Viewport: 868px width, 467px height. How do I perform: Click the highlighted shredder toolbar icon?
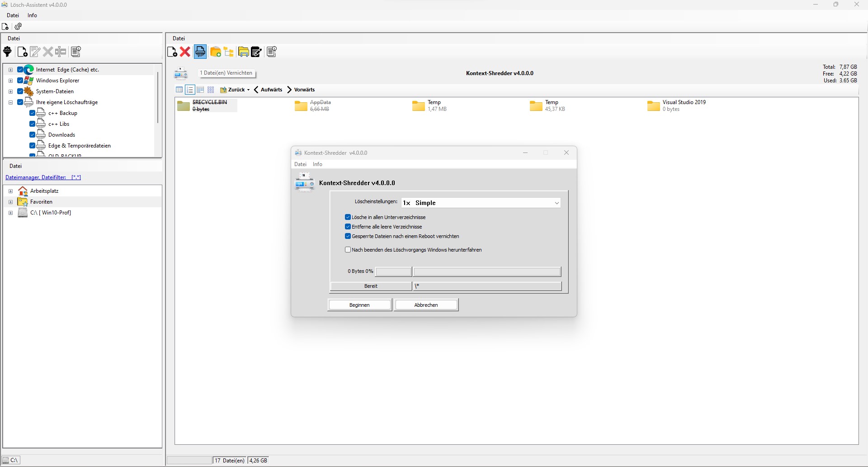(200, 52)
